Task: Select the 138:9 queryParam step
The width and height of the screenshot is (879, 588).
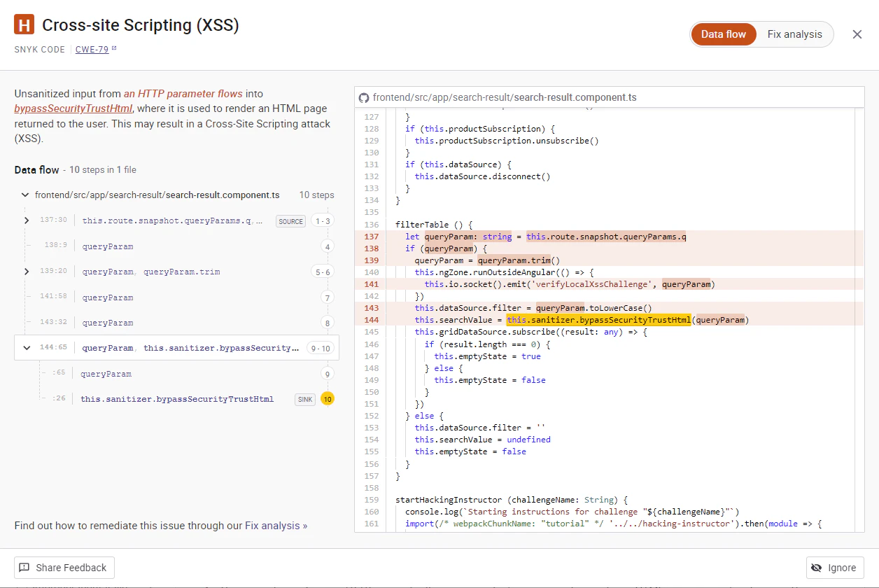Action: [x=107, y=246]
